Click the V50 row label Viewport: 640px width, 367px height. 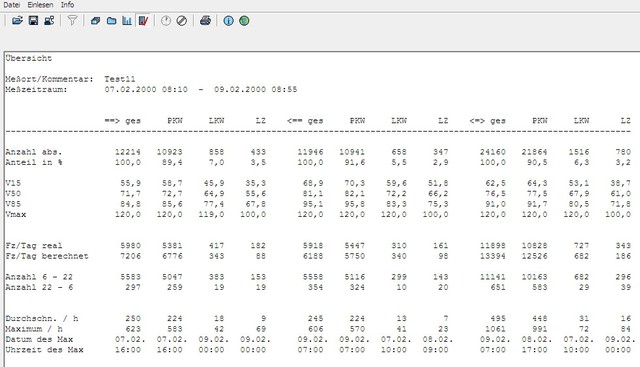point(13,194)
